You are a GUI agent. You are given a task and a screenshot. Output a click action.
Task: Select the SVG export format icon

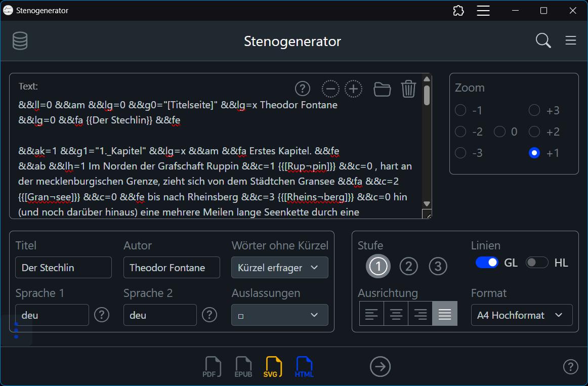click(273, 366)
